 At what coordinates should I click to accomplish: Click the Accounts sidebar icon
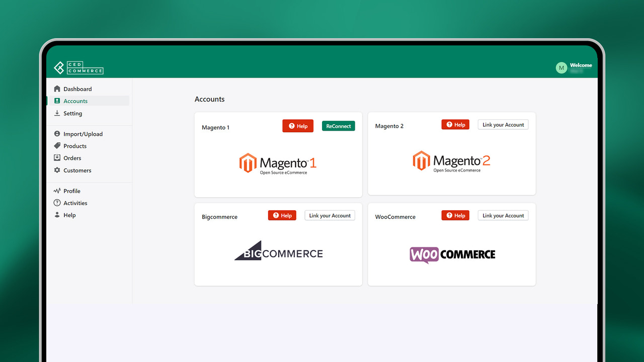(57, 101)
